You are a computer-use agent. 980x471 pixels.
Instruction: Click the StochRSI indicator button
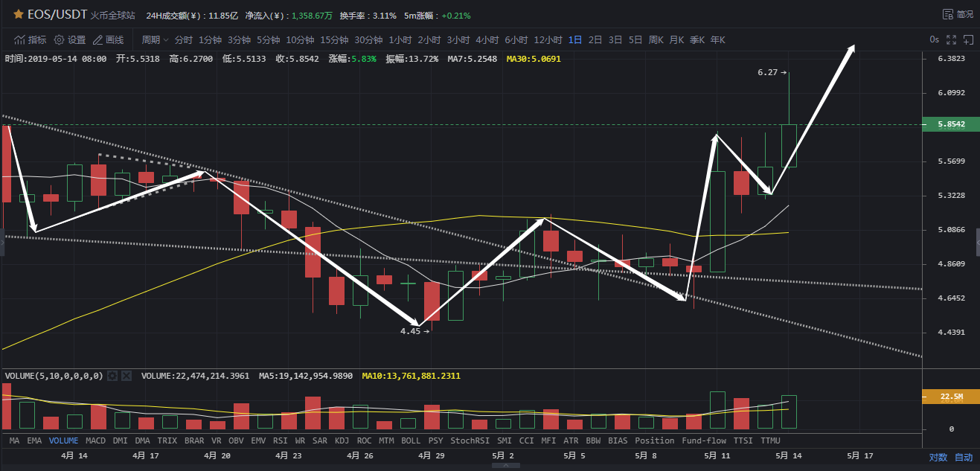click(470, 440)
